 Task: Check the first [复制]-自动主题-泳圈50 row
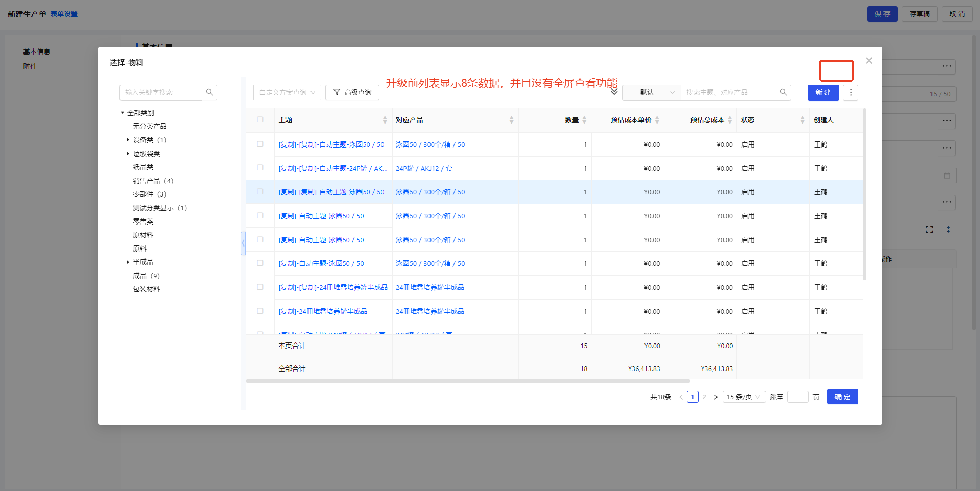click(x=260, y=215)
